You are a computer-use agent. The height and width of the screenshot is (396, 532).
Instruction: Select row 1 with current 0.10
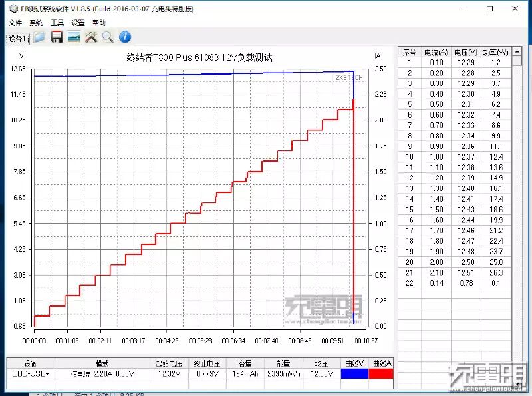tap(454, 63)
